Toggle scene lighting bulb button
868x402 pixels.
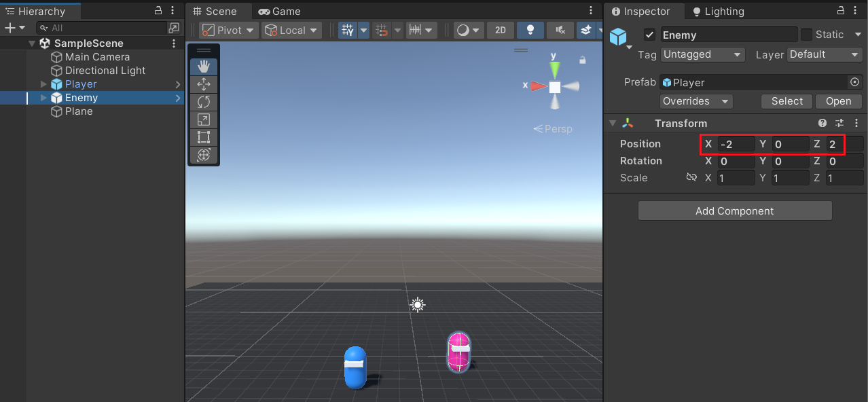(x=530, y=31)
